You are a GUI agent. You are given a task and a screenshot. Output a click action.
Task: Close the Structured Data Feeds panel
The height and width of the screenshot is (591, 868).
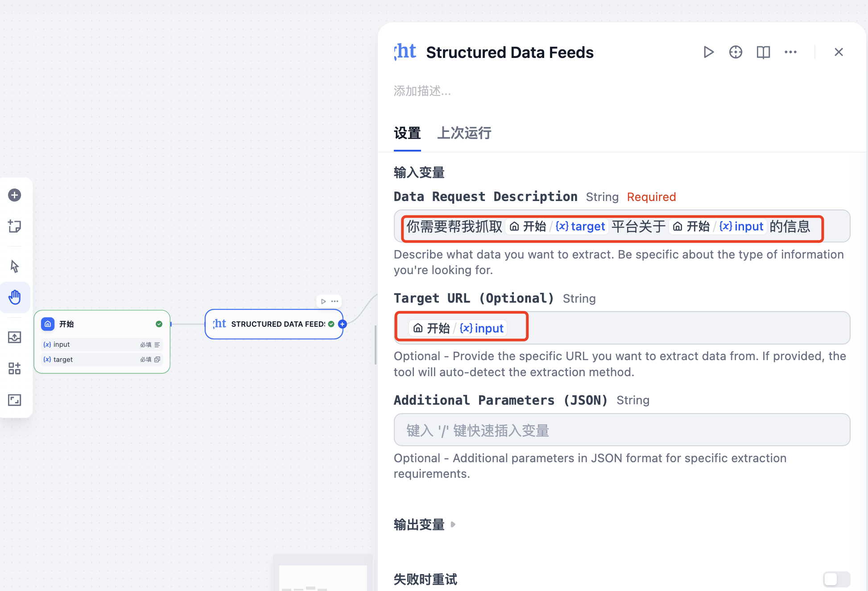tap(839, 52)
